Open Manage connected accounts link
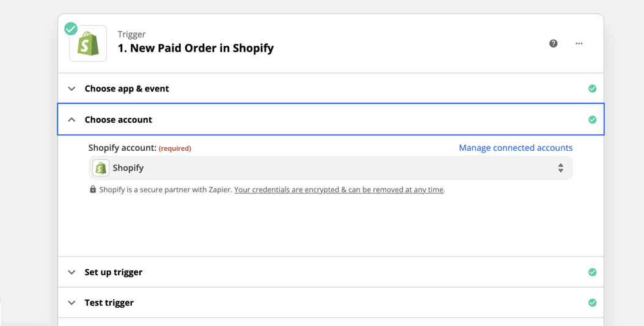This screenshot has height=326, width=644. [516, 148]
